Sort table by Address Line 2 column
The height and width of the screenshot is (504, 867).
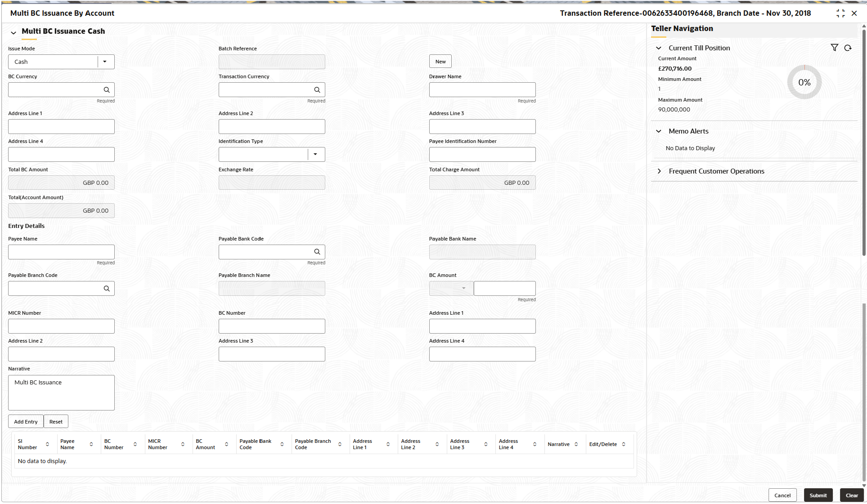pyautogui.click(x=437, y=444)
